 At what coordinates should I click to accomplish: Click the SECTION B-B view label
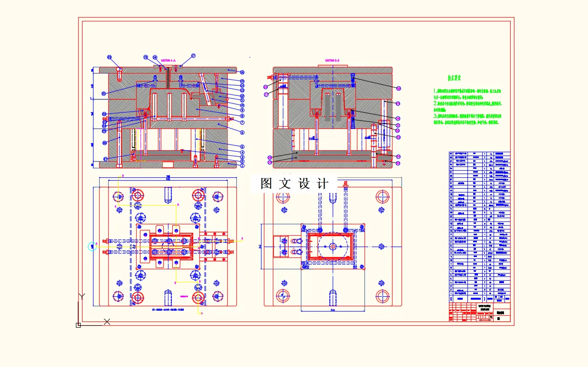[332, 61]
